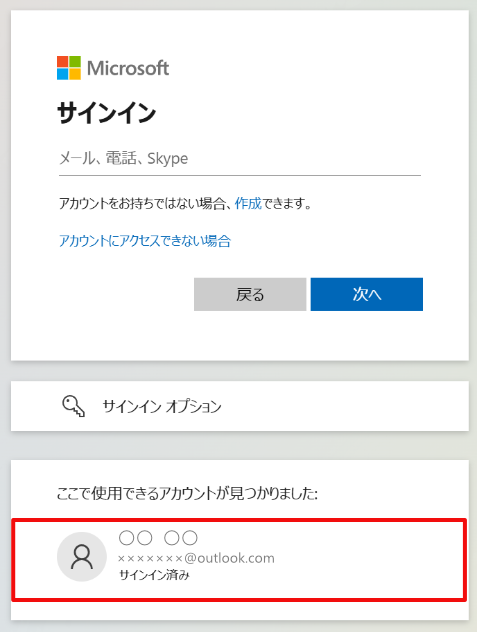The width and height of the screenshot is (477, 632).
Task: Click the Microsoft four-color logo
Action: (69, 68)
